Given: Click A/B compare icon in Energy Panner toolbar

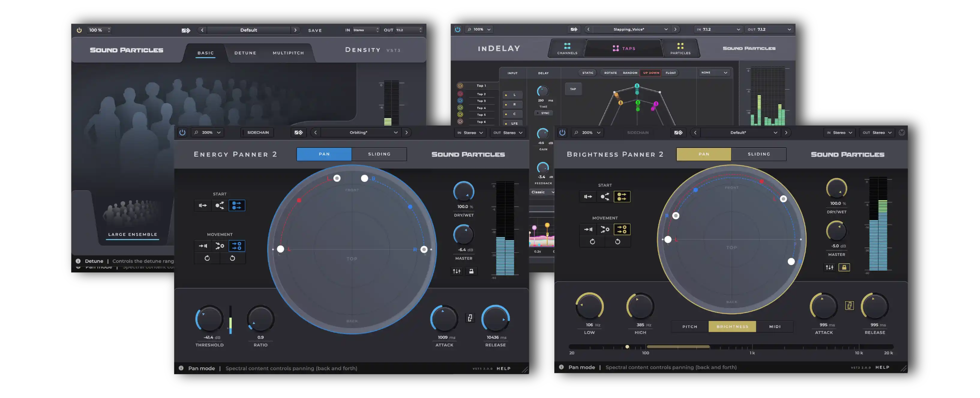Looking at the screenshot, I should point(299,132).
